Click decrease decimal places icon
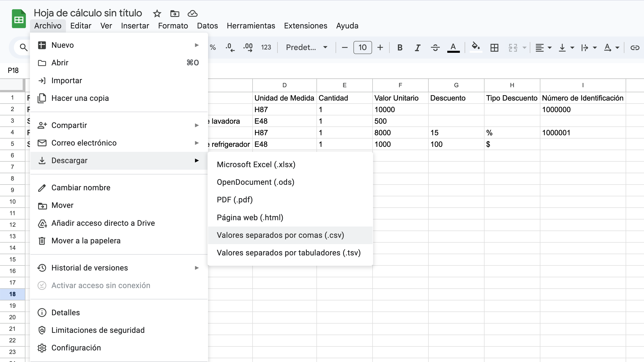Viewport: 644px width, 362px height. [230, 48]
